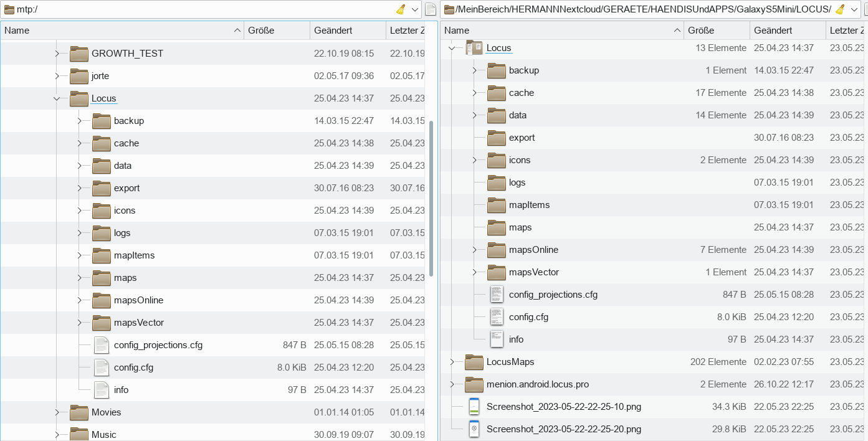Select info file icon in right pane
Viewport: 868px width, 441px height.
[x=497, y=339]
